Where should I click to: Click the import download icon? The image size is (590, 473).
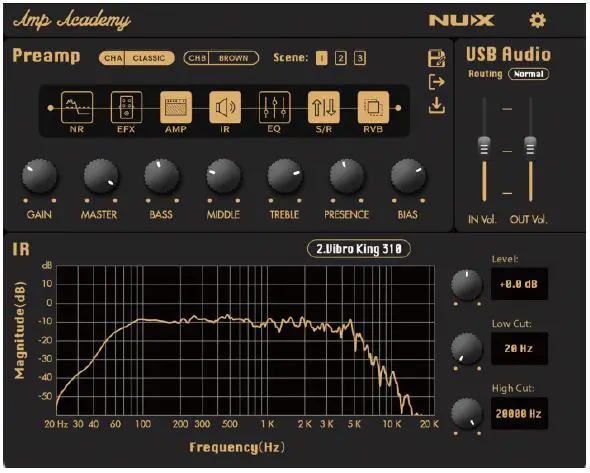coord(437,105)
